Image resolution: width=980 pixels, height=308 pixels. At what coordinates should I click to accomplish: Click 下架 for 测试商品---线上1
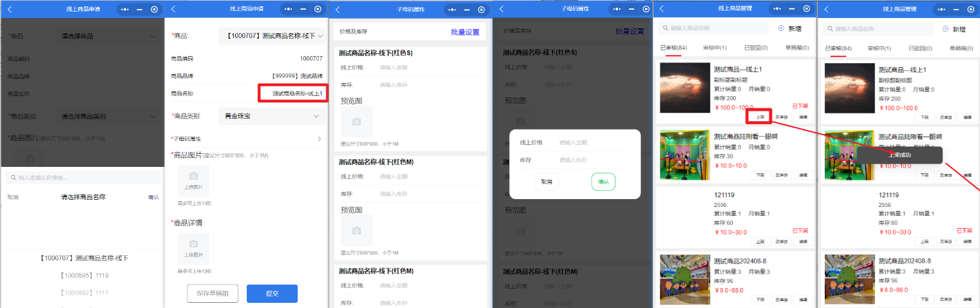tap(925, 117)
